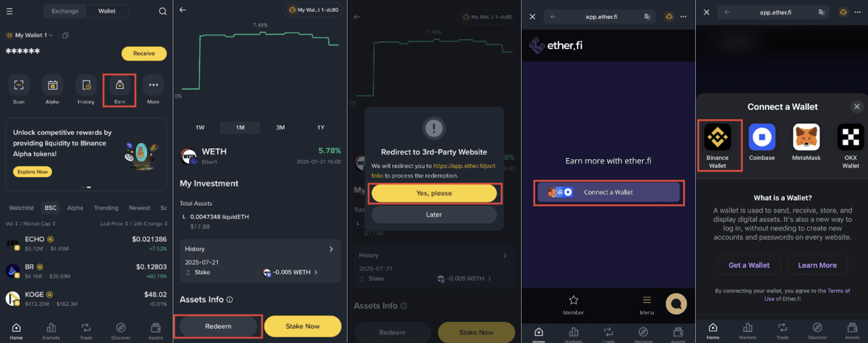Screen dimensions: 868x343
Task: Tap the Scan QR icon
Action: 19,85
